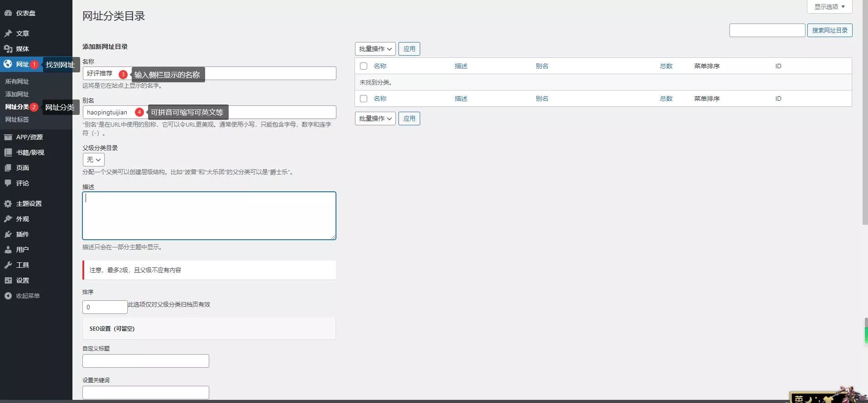Open 所有网址 submenu item
This screenshot has height=403, width=868.
coord(17,81)
